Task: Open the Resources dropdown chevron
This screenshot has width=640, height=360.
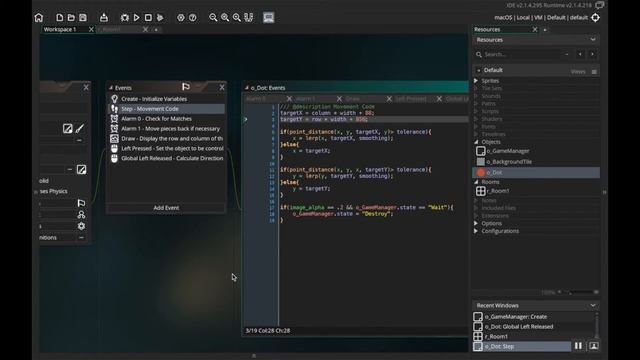Action: (x=593, y=40)
